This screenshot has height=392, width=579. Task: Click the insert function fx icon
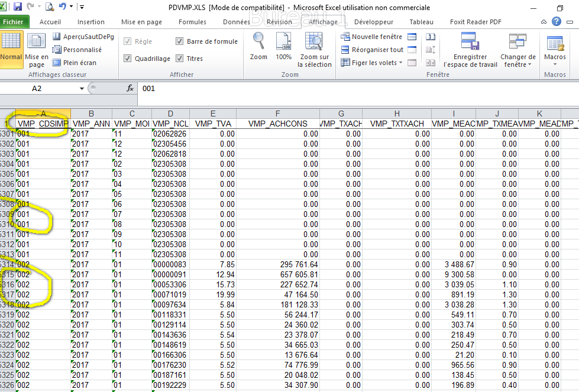tap(130, 88)
